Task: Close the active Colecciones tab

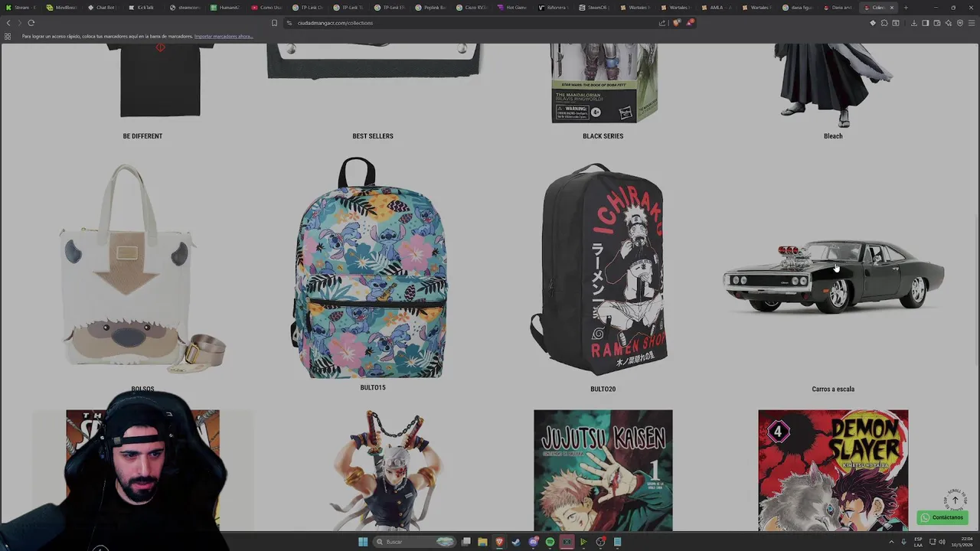Action: click(891, 8)
